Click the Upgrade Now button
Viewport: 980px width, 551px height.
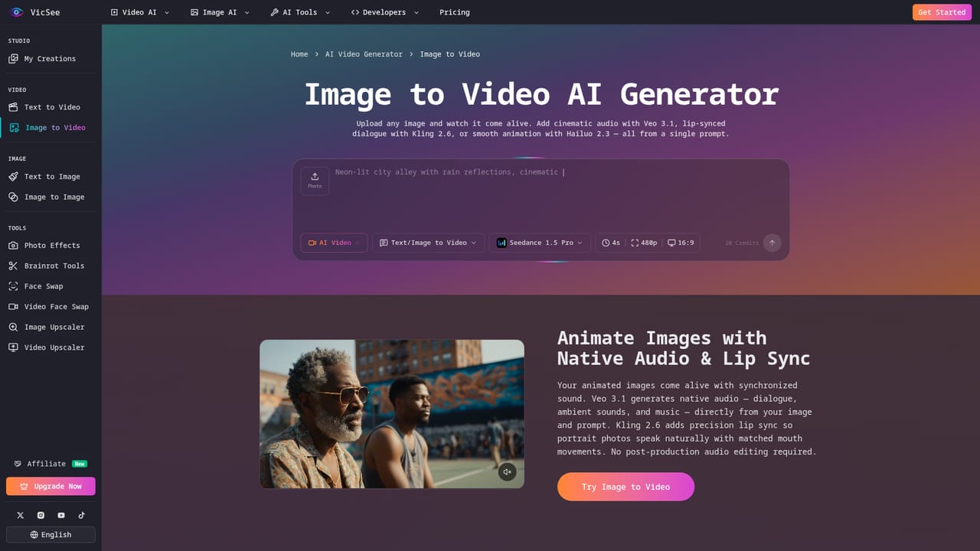[51, 486]
